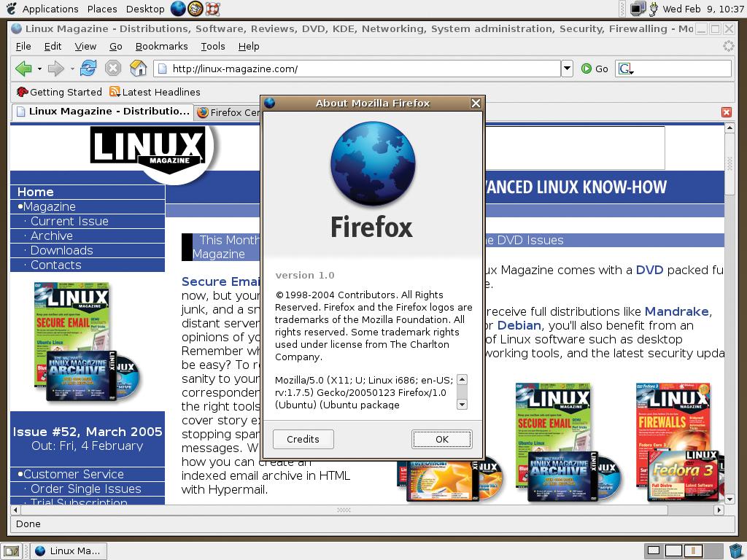Click the Show Desktop icon in bottom panel
The width and height of the screenshot is (747, 560).
(x=12, y=551)
